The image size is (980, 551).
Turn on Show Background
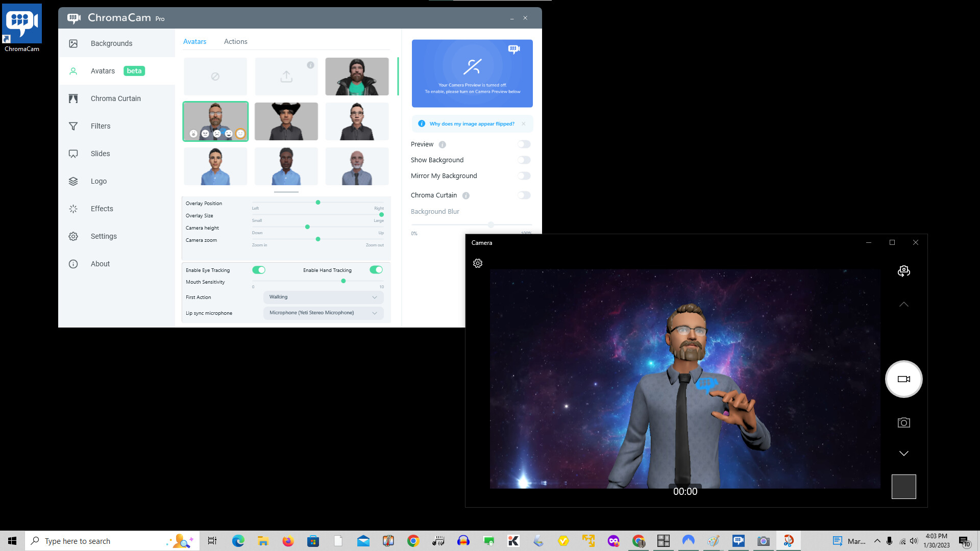524,160
